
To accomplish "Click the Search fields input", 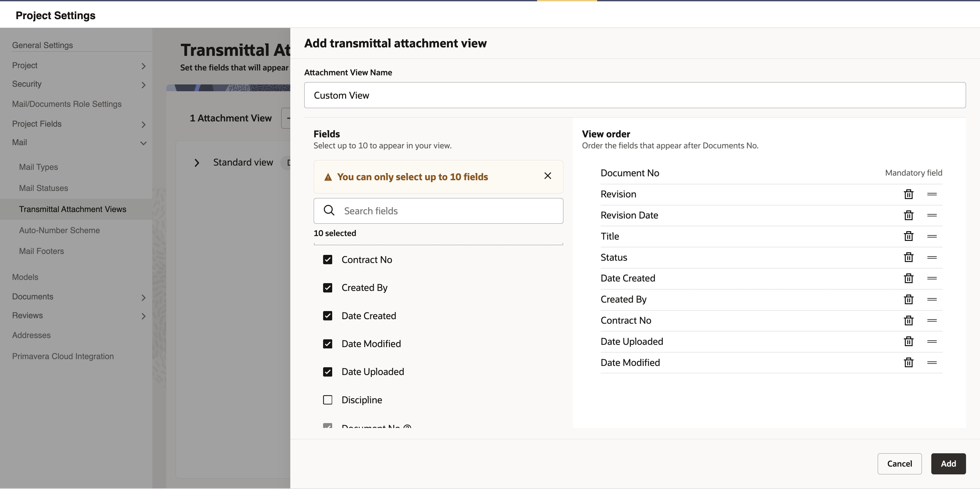I will (438, 210).
